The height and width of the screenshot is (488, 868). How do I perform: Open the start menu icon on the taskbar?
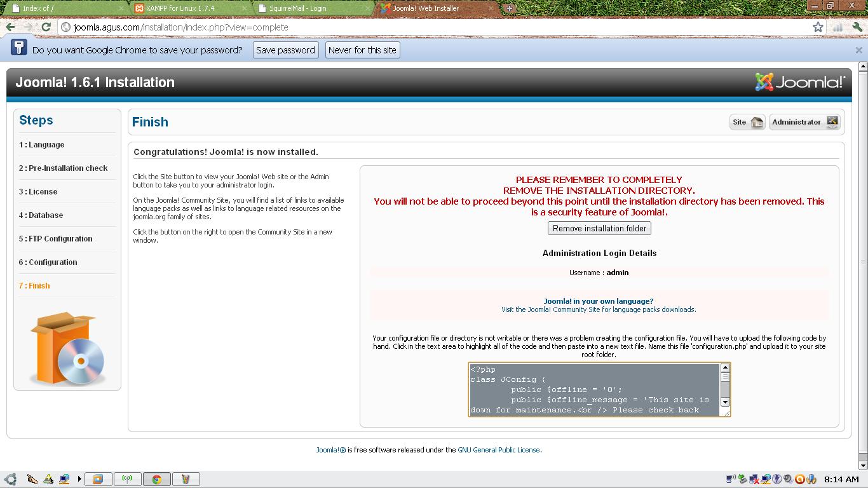pos(10,479)
